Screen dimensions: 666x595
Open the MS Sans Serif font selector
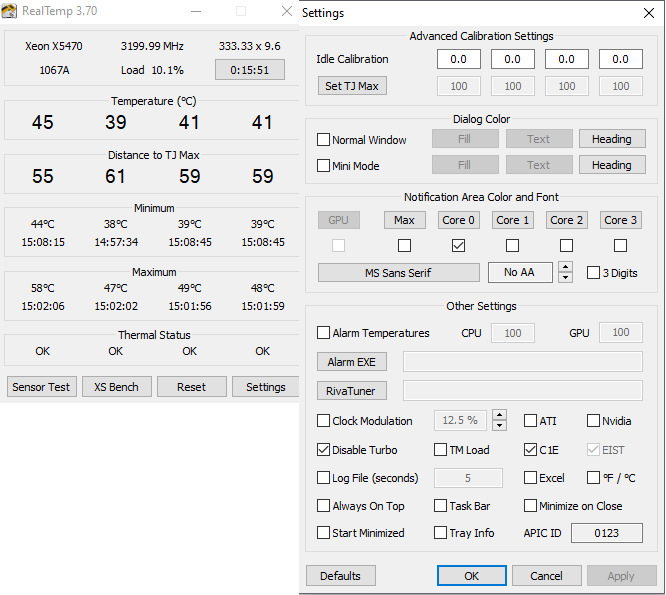[399, 272]
